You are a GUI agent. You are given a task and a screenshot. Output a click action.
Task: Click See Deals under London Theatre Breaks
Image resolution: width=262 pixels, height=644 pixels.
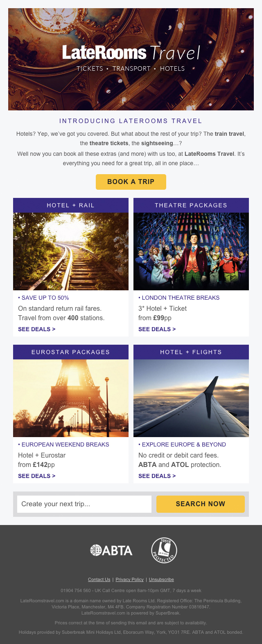(x=157, y=329)
